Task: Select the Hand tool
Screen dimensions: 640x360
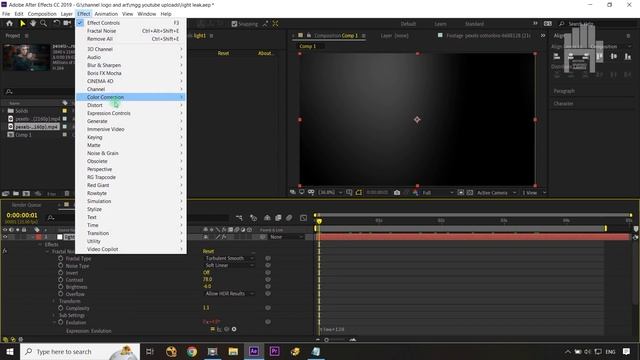Action: [33, 23]
